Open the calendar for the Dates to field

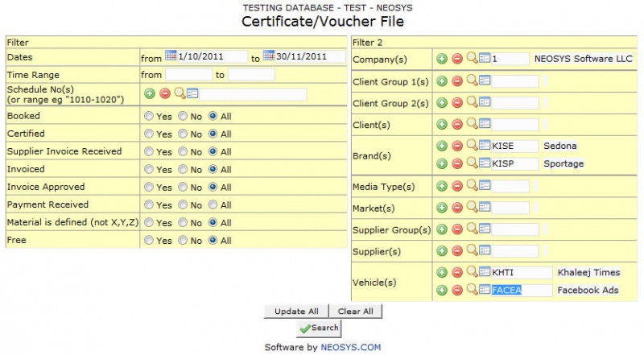tap(269, 56)
